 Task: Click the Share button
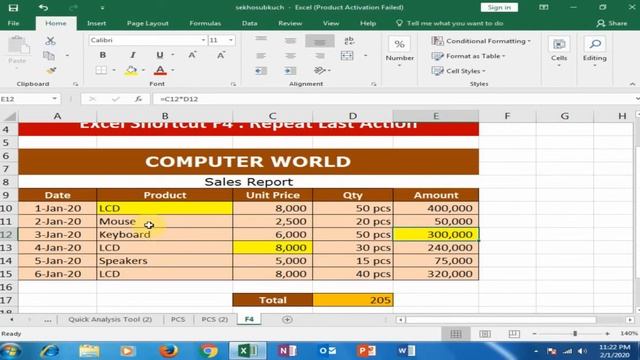coord(612,23)
